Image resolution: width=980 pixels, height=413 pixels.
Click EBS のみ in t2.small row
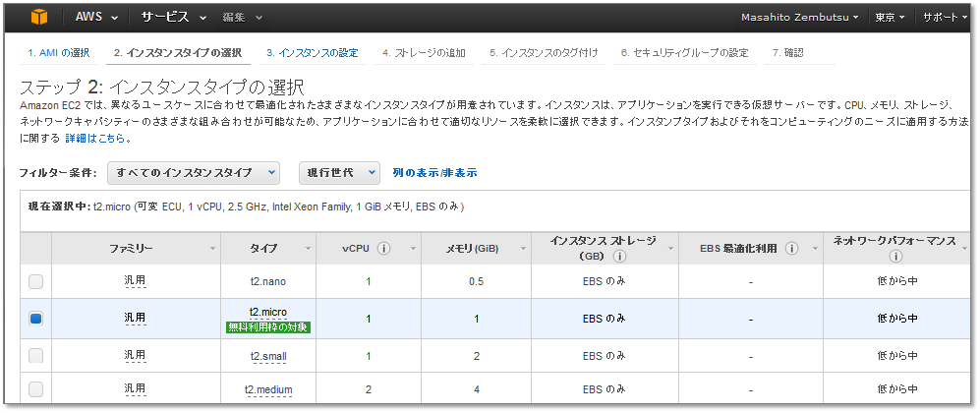point(604,356)
